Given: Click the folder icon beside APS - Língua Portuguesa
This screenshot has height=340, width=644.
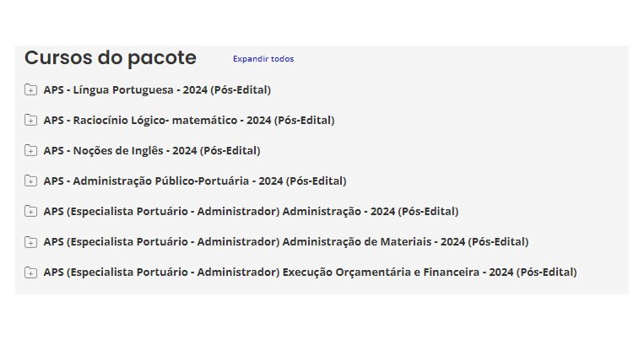Looking at the screenshot, I should (x=31, y=89).
